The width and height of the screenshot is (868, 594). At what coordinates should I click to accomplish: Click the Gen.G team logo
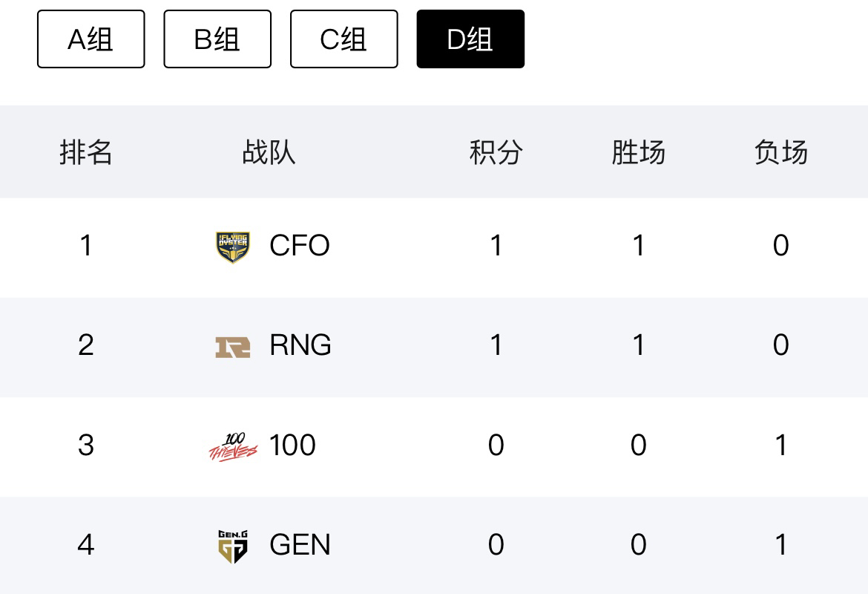232,546
